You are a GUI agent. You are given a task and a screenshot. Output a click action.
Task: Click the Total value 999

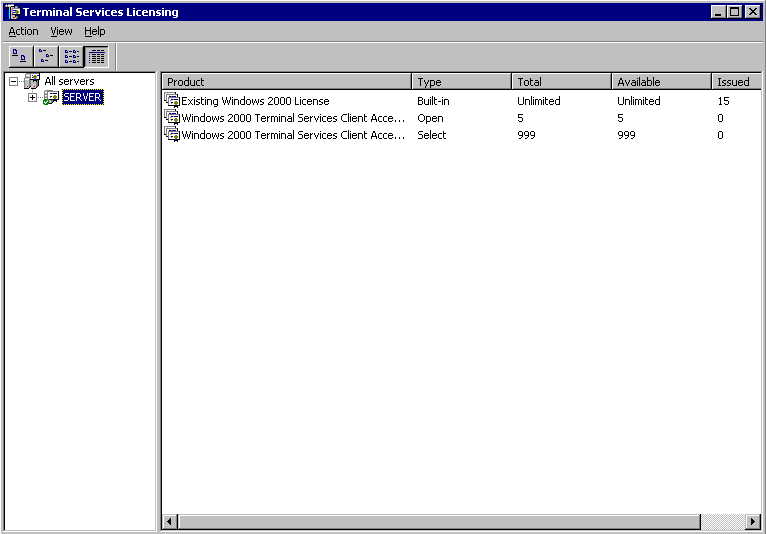[526, 135]
